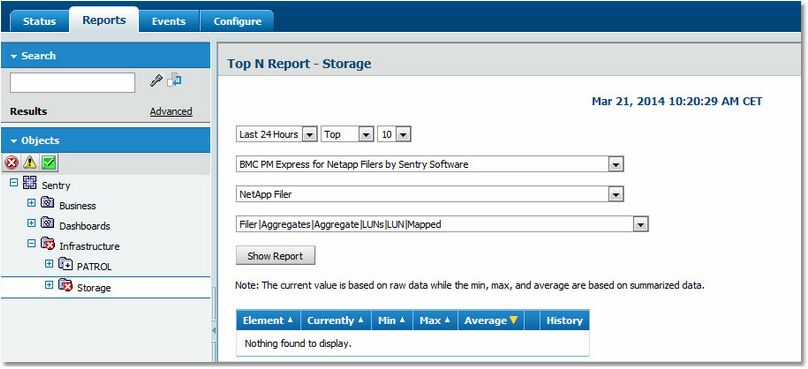This screenshot has width=808, height=369.
Task: Collapse the Infrastructure tree node
Action: 31,244
